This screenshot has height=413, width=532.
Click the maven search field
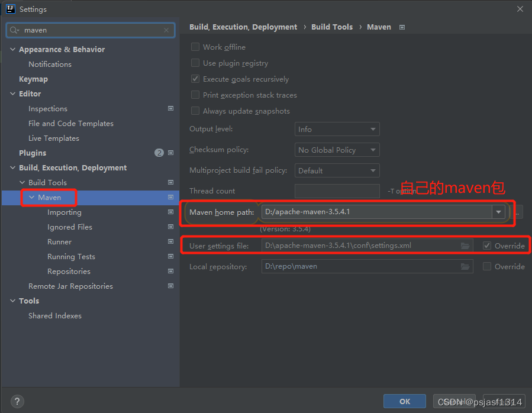[x=91, y=30]
